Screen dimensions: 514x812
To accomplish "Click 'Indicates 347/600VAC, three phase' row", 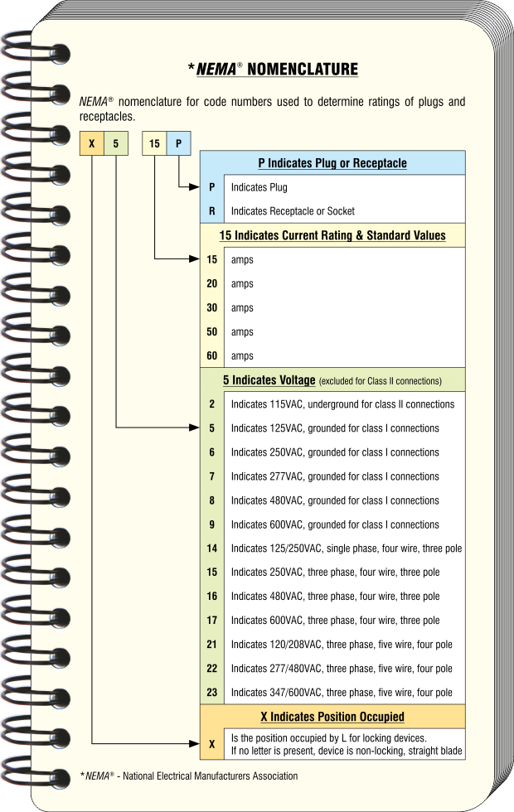I will pos(332,693).
